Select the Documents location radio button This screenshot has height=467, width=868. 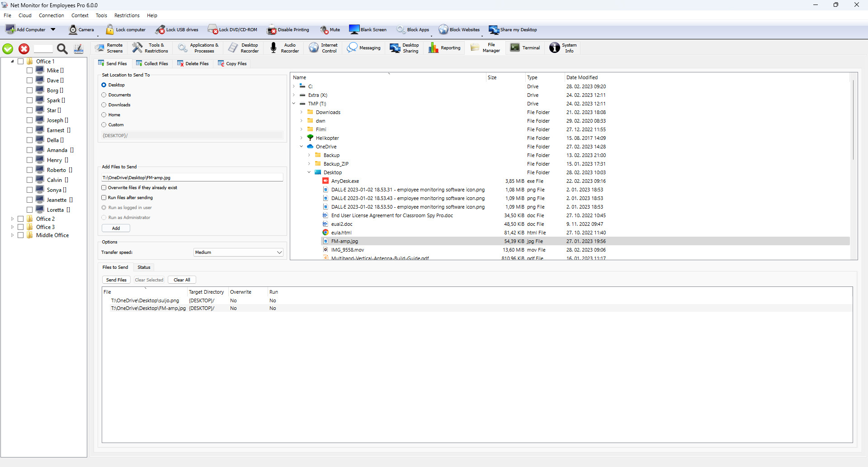click(104, 95)
